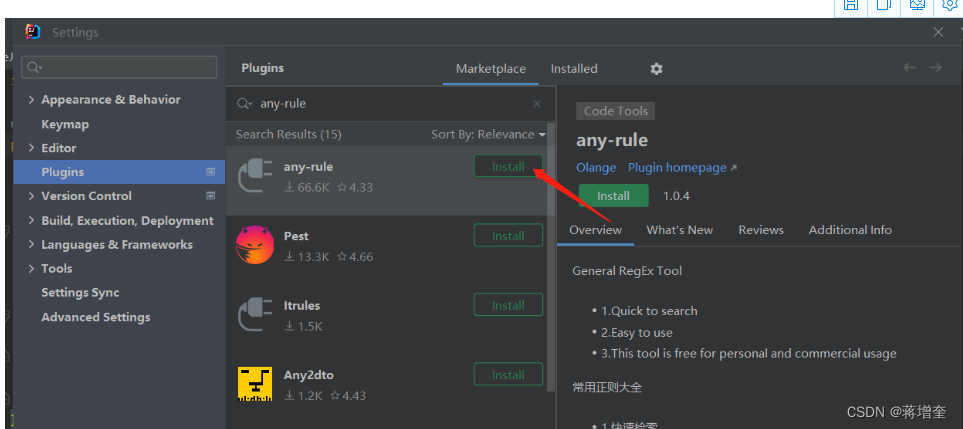Select Advanced Settings in the tree
The image size is (963, 429).
[x=96, y=317]
